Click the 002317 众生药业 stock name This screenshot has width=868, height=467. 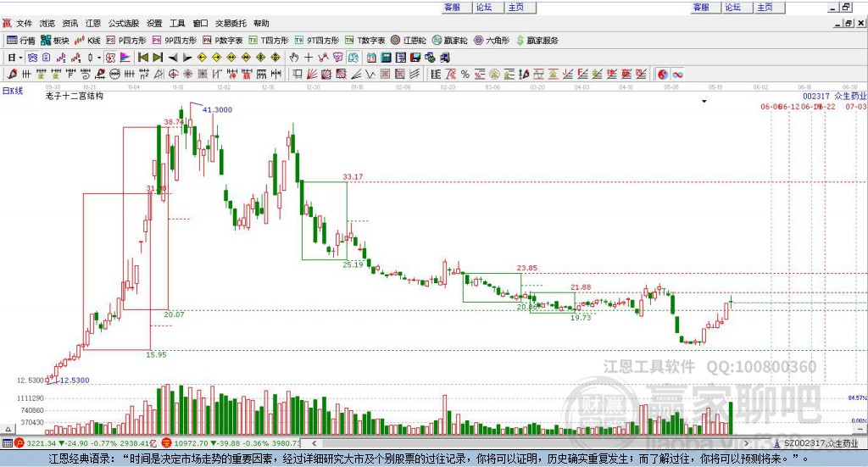coord(834,97)
